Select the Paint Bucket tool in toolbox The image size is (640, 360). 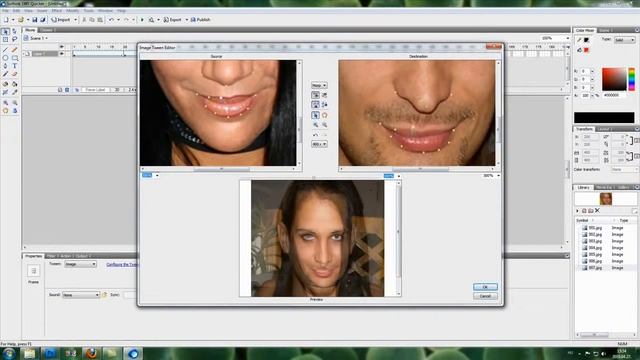tap(15, 84)
